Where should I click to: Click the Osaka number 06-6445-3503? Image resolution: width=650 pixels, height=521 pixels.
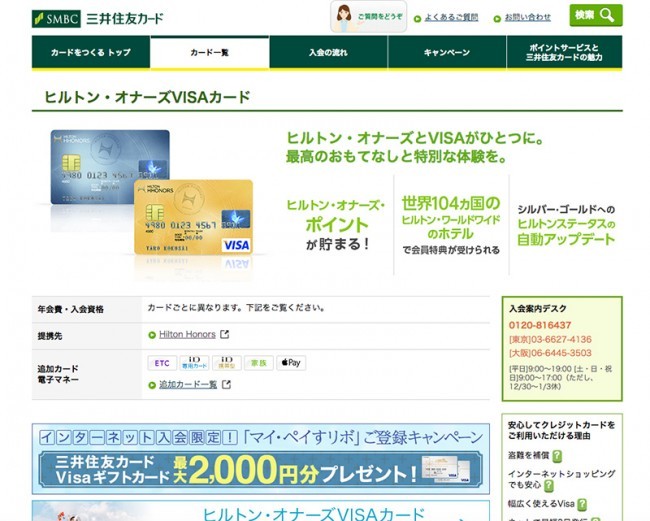(x=550, y=353)
